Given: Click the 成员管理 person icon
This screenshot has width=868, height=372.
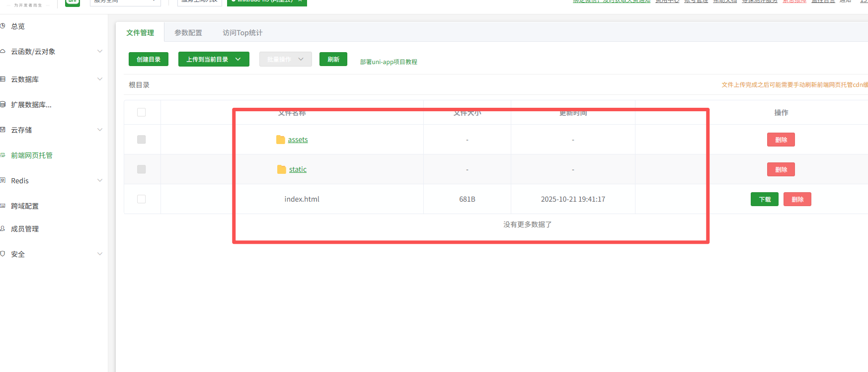Looking at the screenshot, I should 3,228.
